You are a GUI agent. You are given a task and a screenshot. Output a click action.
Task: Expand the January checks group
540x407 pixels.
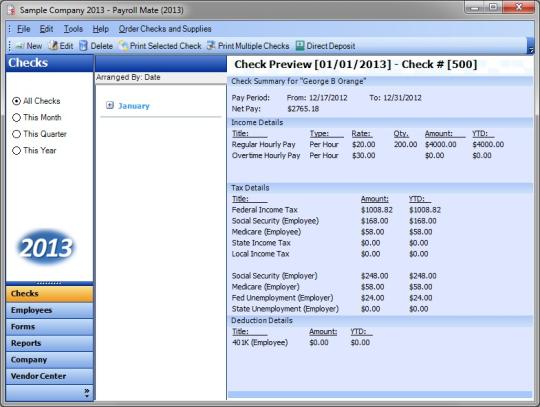110,105
